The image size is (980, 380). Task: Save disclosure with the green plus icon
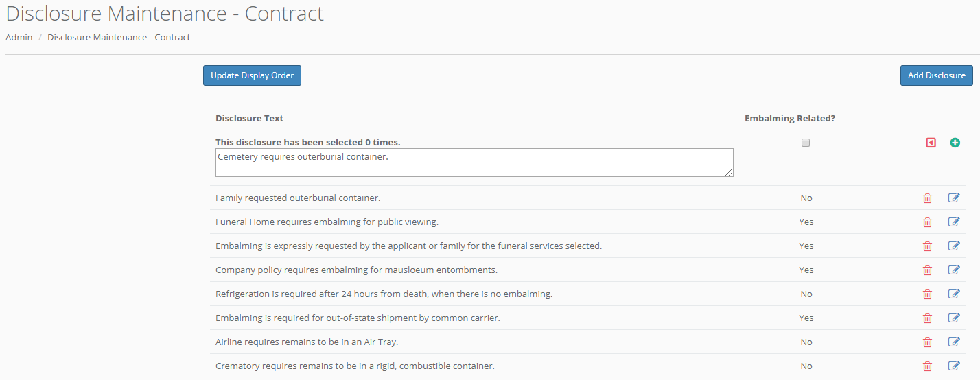point(955,143)
